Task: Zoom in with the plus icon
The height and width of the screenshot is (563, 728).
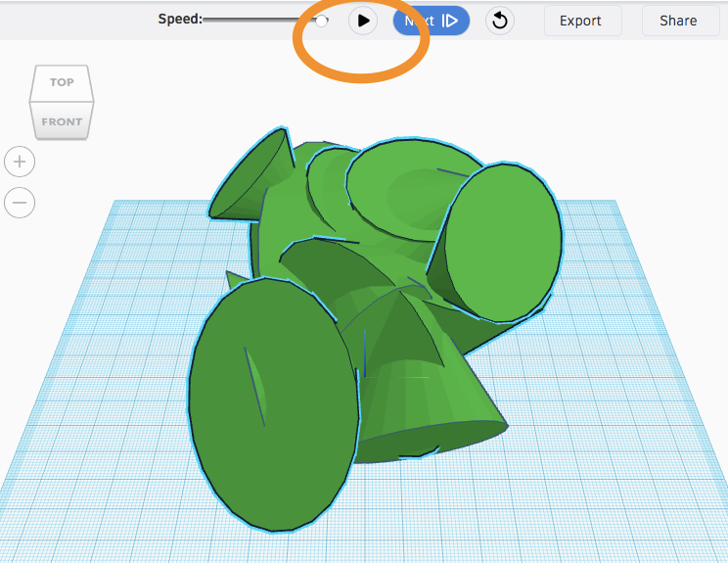Action: pos(20,162)
